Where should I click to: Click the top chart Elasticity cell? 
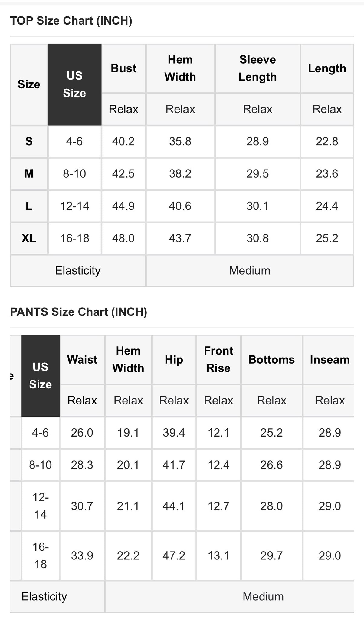tap(78, 270)
